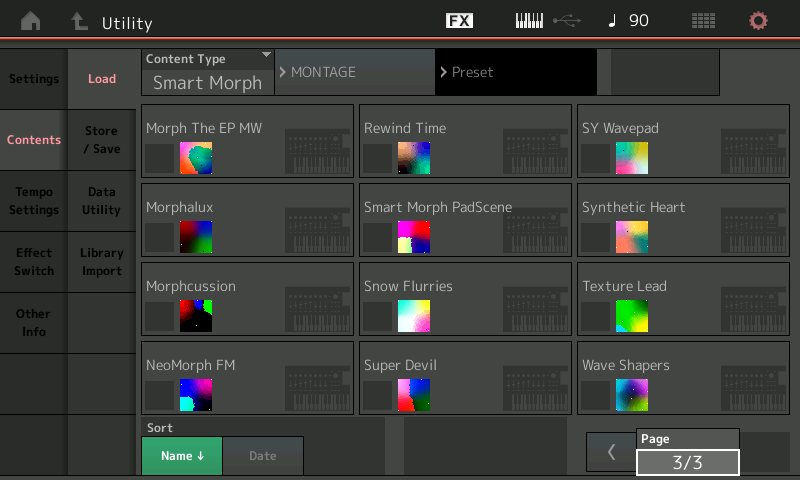Switch sort to Date

(x=262, y=456)
